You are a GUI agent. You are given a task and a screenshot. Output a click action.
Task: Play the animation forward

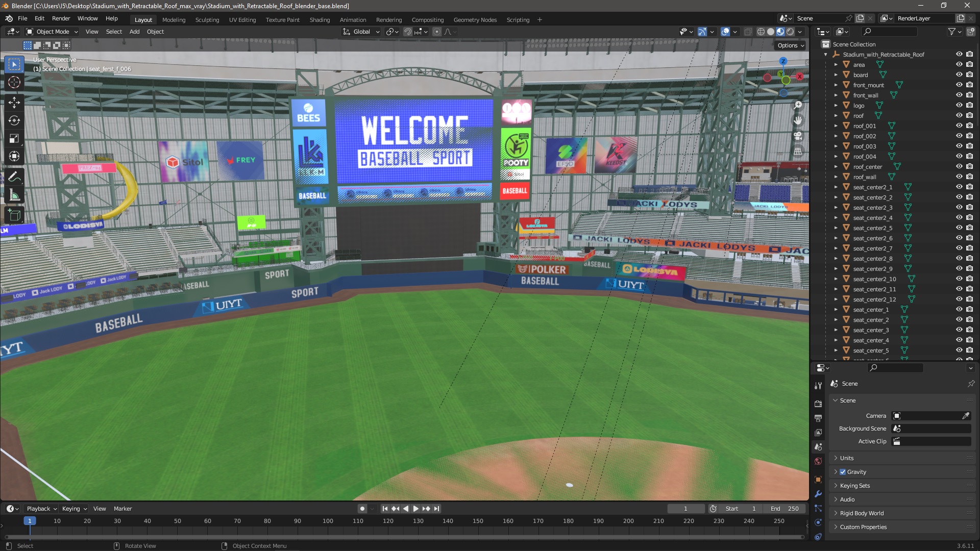coord(416,509)
